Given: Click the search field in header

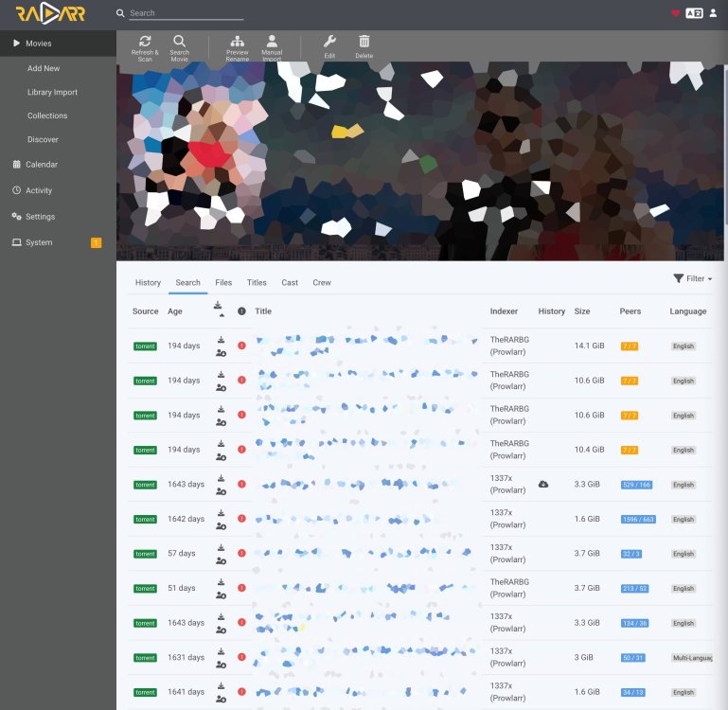Looking at the screenshot, I should [x=186, y=13].
